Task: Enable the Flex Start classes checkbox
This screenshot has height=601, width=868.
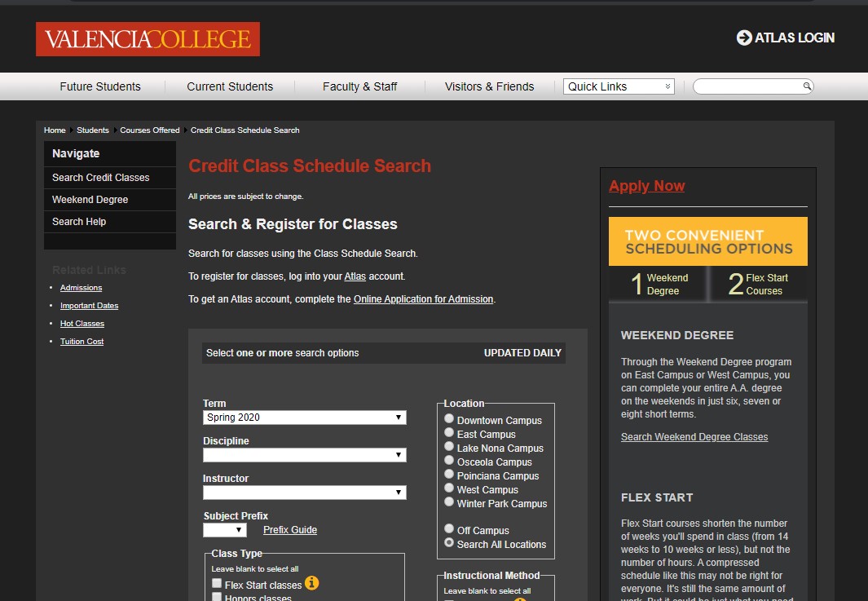Action: click(217, 583)
